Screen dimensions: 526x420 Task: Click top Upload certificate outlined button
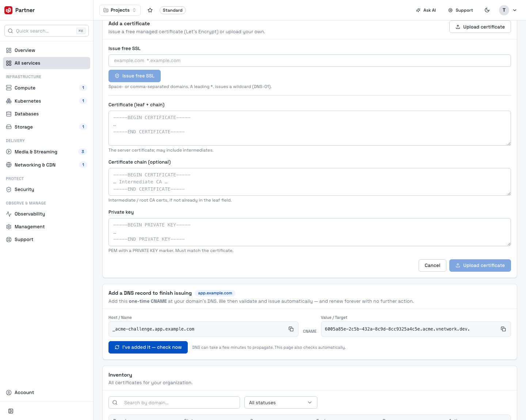[480, 27]
